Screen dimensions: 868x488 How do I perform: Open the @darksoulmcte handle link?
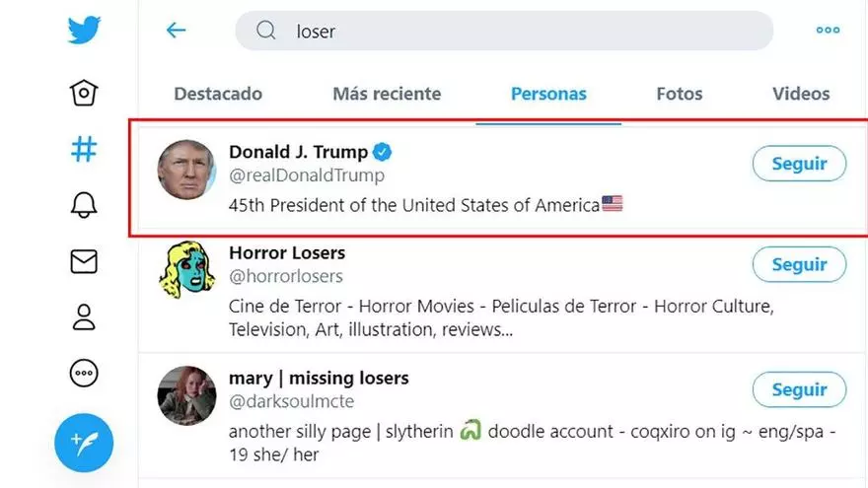[x=291, y=401]
